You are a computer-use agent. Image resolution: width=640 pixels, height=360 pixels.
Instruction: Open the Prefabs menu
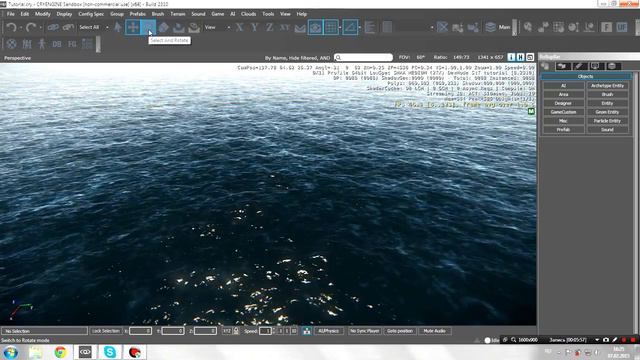(x=138, y=14)
